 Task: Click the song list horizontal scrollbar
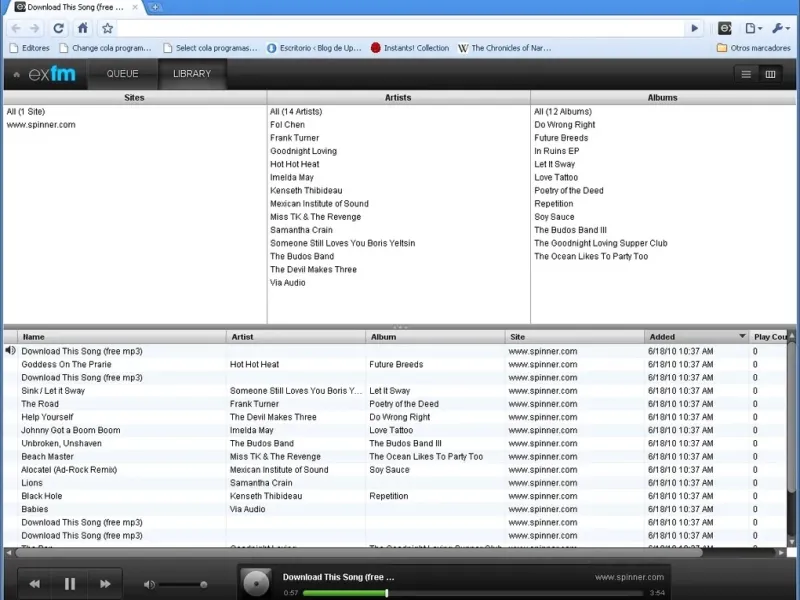(x=358, y=553)
